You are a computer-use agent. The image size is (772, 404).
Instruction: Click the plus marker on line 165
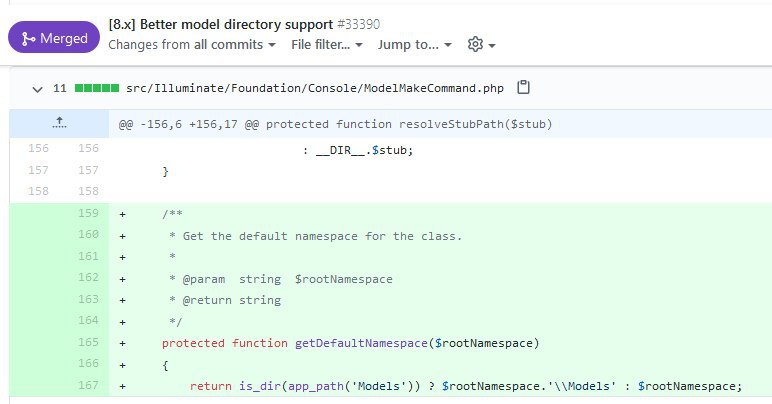click(122, 344)
